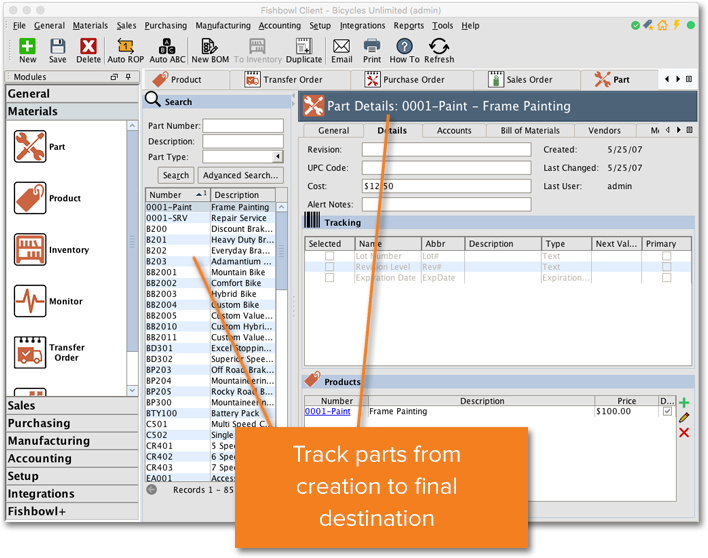Toggle Primary checkbox for Expiration Date
Screen dimensions: 708x558
click(666, 278)
